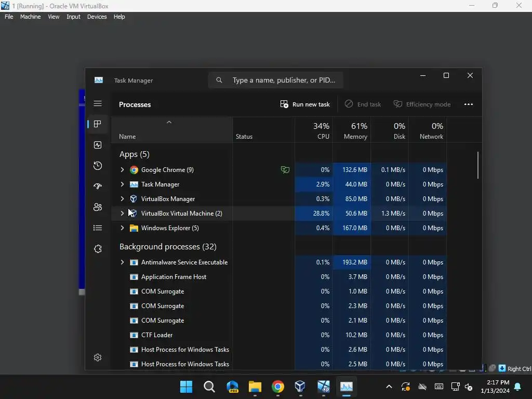Click the Google Chrome process icon
The image size is (532, 399).
click(x=134, y=170)
